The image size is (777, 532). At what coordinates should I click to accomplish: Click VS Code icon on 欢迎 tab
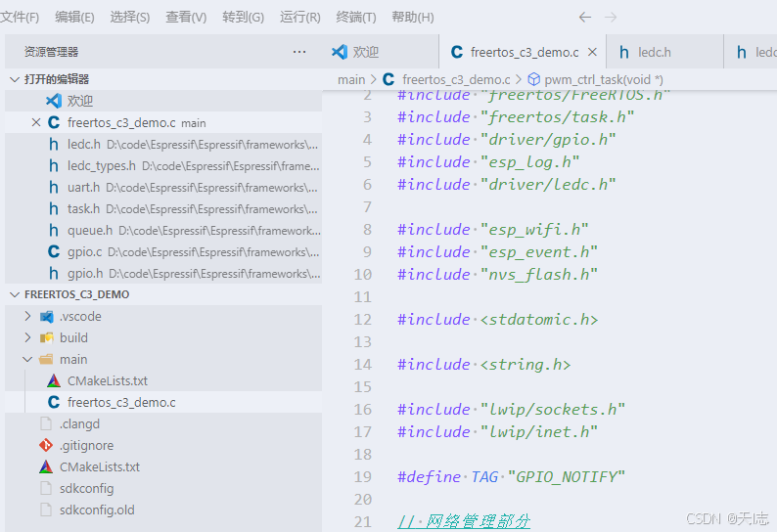[340, 52]
